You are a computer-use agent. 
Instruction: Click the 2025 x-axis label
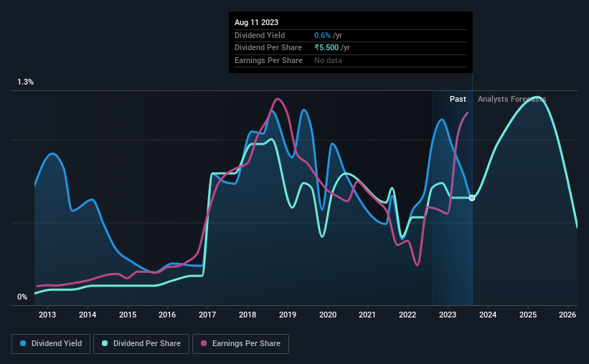tap(528, 315)
